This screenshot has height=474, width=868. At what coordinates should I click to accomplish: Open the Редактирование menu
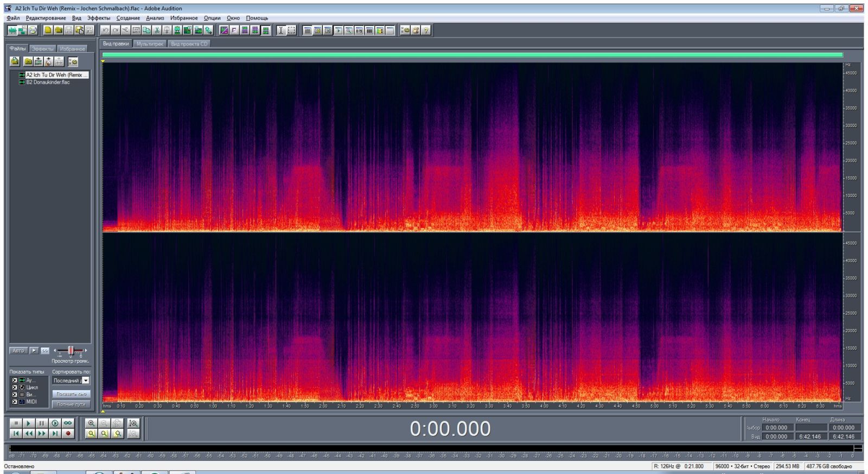(x=46, y=18)
